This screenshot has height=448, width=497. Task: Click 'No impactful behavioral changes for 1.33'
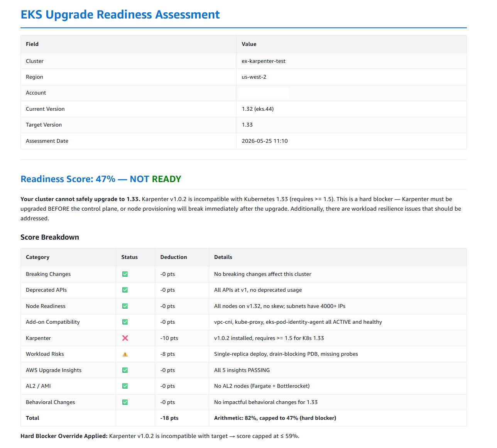pyautogui.click(x=266, y=402)
